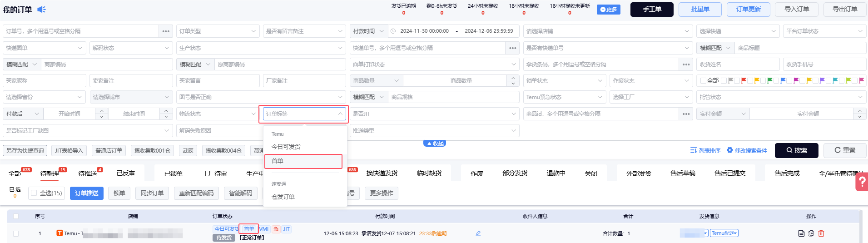Switch to the 全部 orders tab
Screen dimensions: 868x243
(x=15, y=174)
